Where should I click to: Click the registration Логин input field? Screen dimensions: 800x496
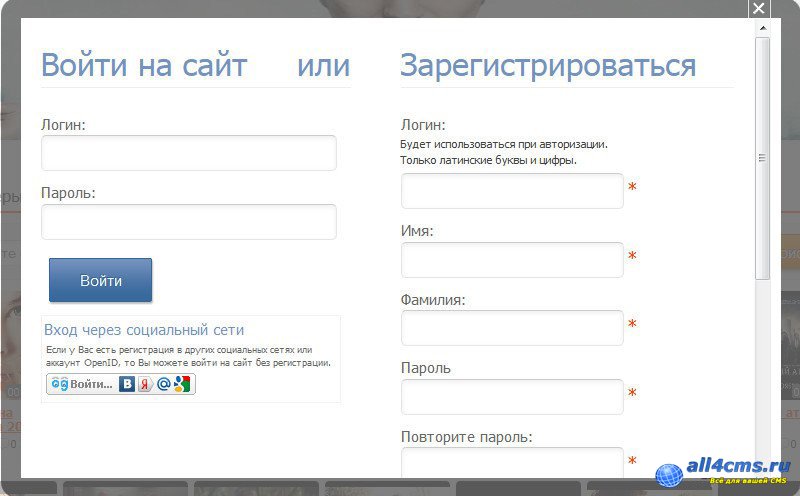(512, 191)
